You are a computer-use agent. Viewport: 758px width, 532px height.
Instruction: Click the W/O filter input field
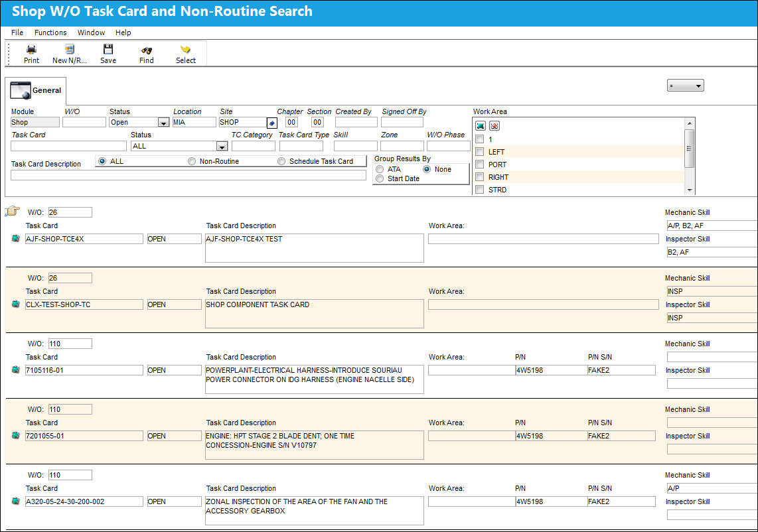pyautogui.click(x=84, y=122)
